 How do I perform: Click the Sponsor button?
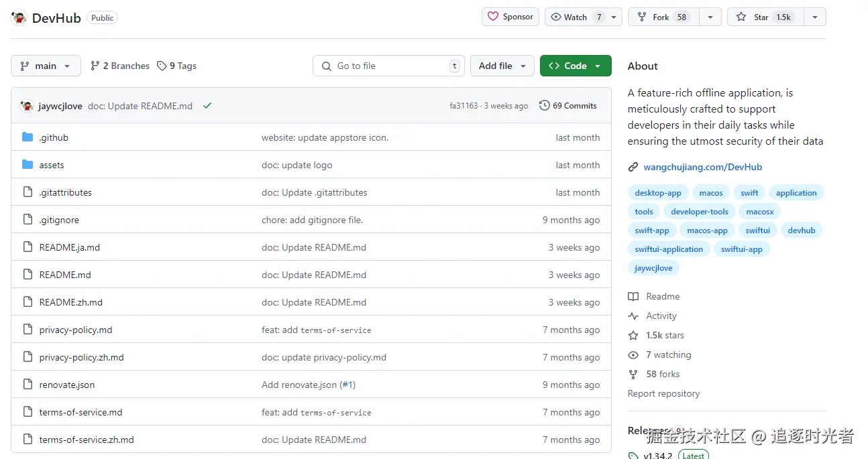(x=510, y=17)
